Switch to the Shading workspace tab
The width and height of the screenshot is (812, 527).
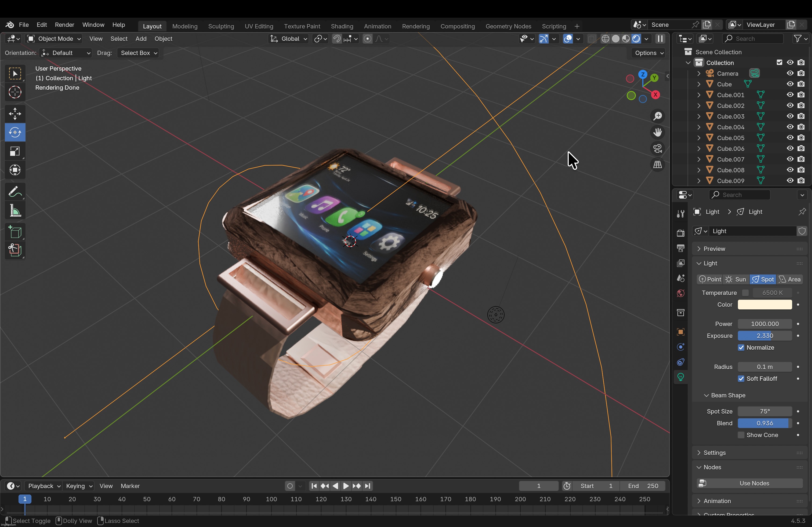(342, 26)
